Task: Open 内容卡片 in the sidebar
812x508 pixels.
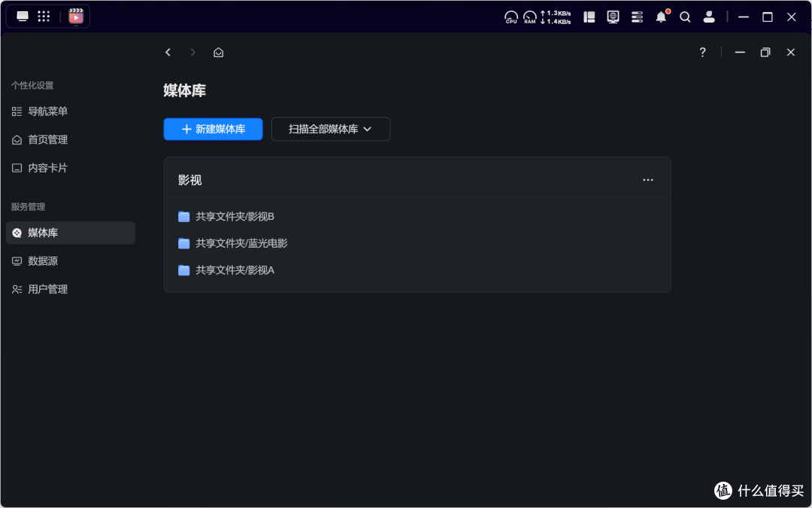Action: pyautogui.click(x=71, y=168)
